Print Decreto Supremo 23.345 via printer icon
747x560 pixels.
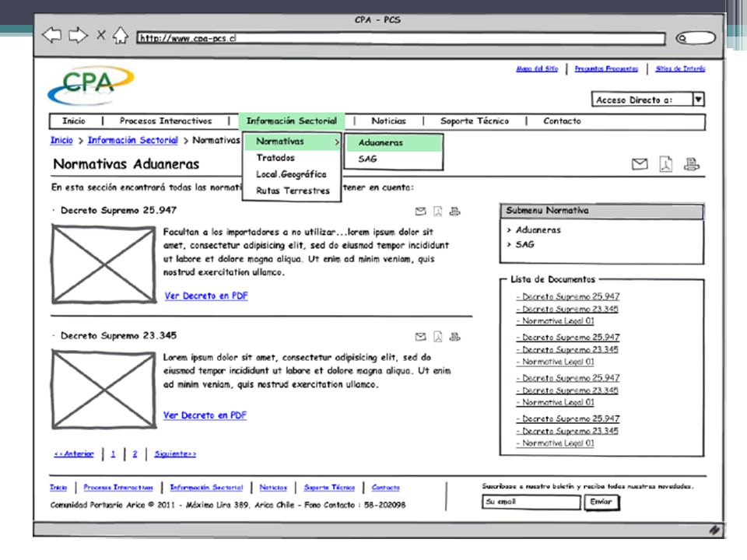(x=455, y=337)
